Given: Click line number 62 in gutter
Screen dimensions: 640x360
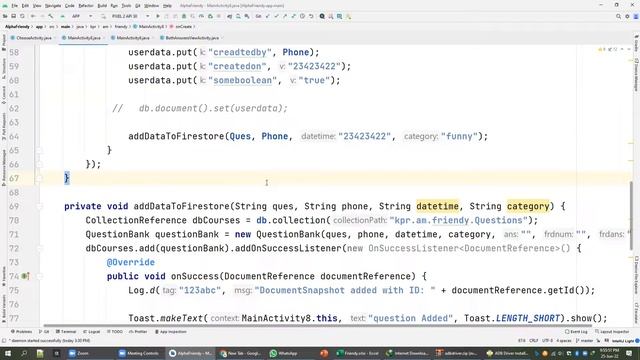Looking at the screenshot, I should (14, 109).
